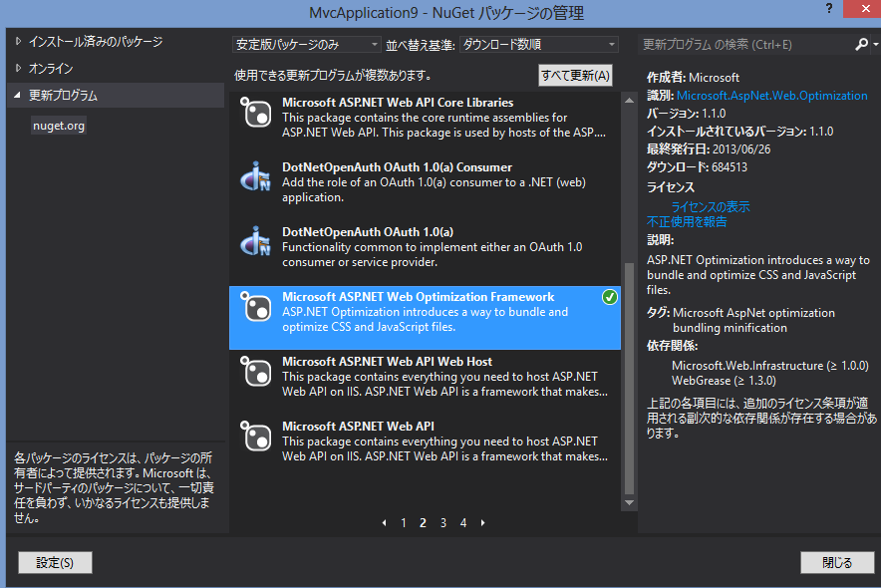
Task: Select Microsoft ASP.NET Web API Core Libraries title
Action: click(398, 103)
